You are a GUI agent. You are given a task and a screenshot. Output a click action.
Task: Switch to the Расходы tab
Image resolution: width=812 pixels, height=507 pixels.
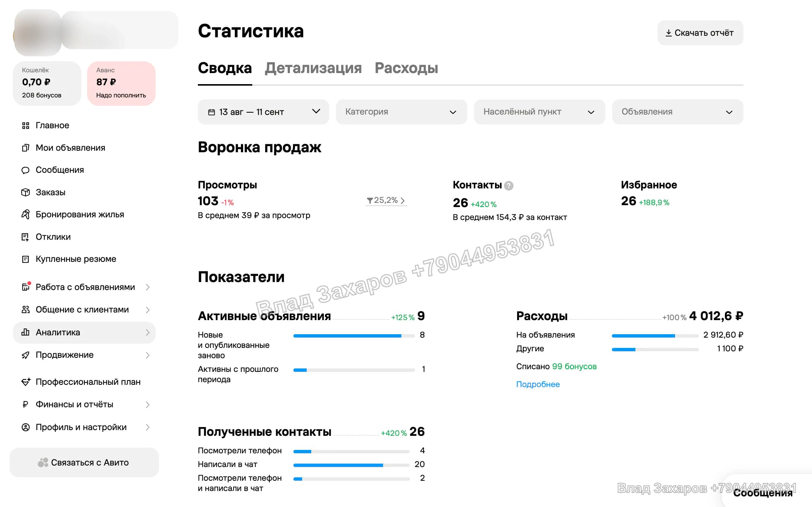click(406, 68)
